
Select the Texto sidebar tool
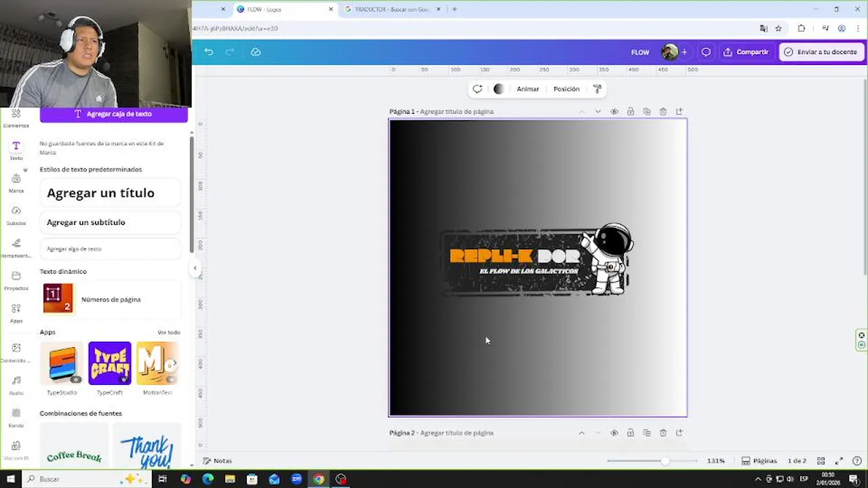click(x=16, y=150)
